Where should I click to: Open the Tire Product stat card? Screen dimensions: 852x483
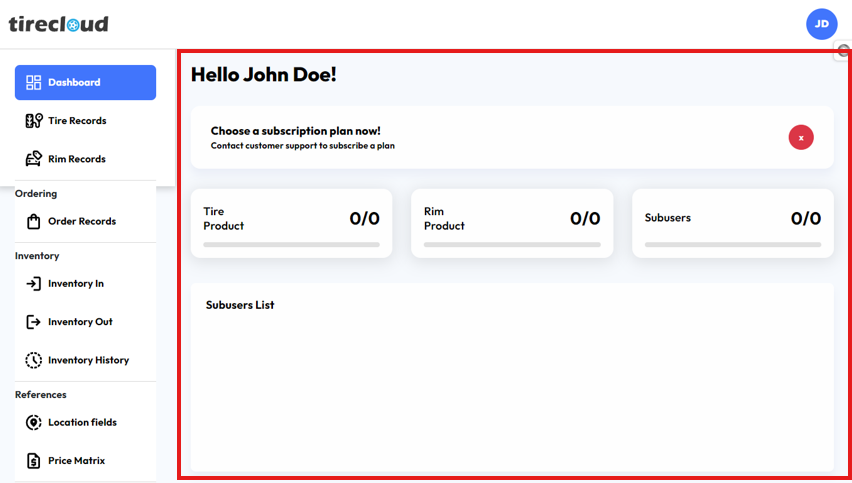[x=291, y=223]
